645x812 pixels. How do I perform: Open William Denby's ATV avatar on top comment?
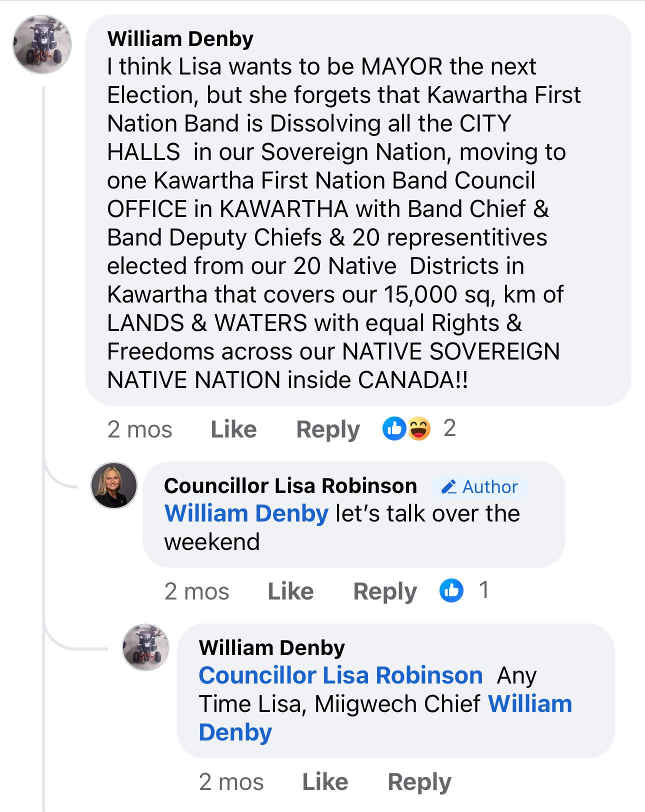(42, 44)
